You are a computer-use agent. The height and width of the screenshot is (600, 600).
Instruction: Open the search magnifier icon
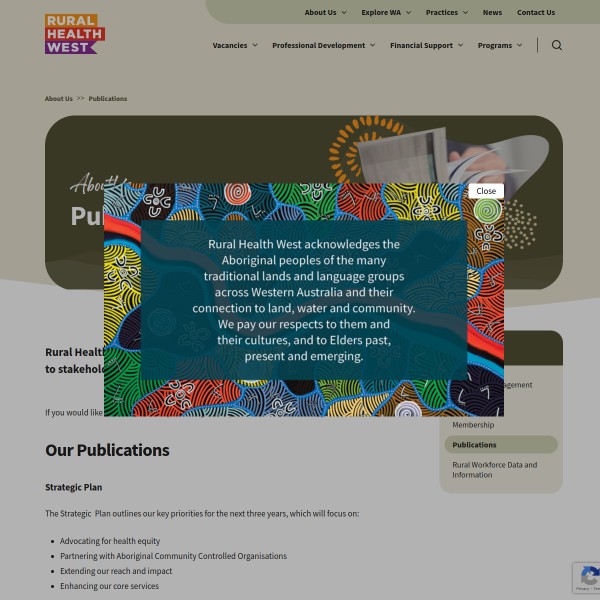tap(557, 45)
